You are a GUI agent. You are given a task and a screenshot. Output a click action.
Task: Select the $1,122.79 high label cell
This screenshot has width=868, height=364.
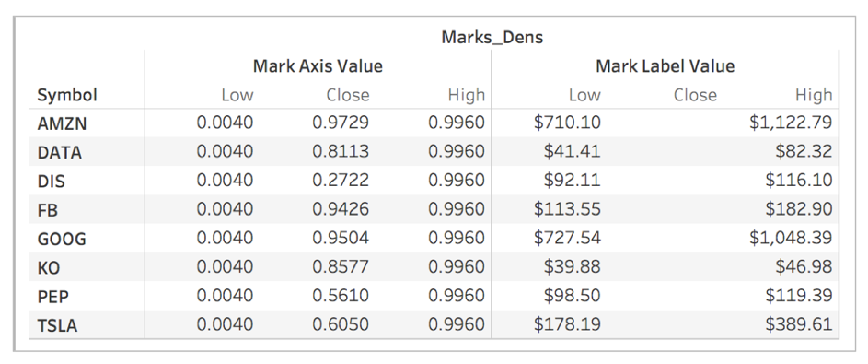[791, 123]
